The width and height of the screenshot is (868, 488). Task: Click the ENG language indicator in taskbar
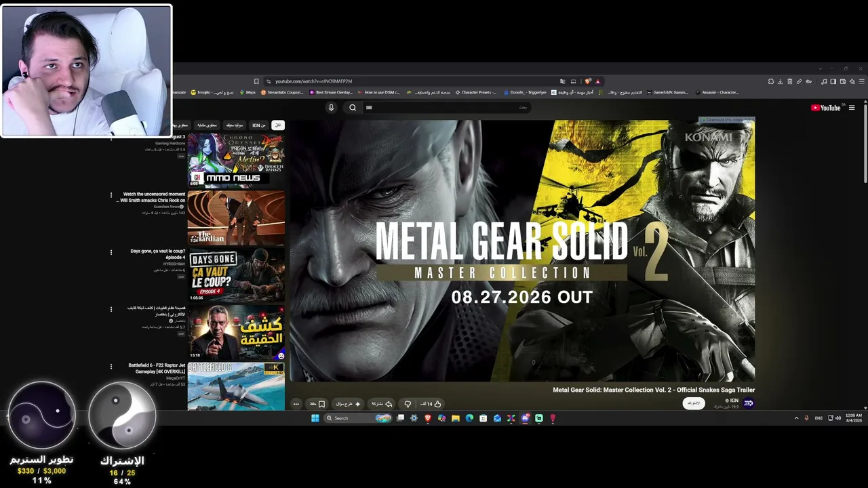pyautogui.click(x=818, y=418)
